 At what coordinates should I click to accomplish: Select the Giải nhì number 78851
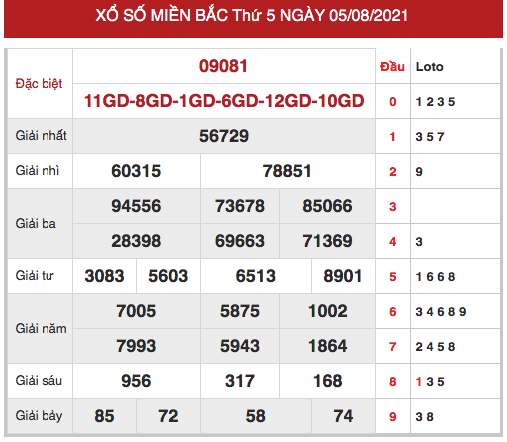287,171
